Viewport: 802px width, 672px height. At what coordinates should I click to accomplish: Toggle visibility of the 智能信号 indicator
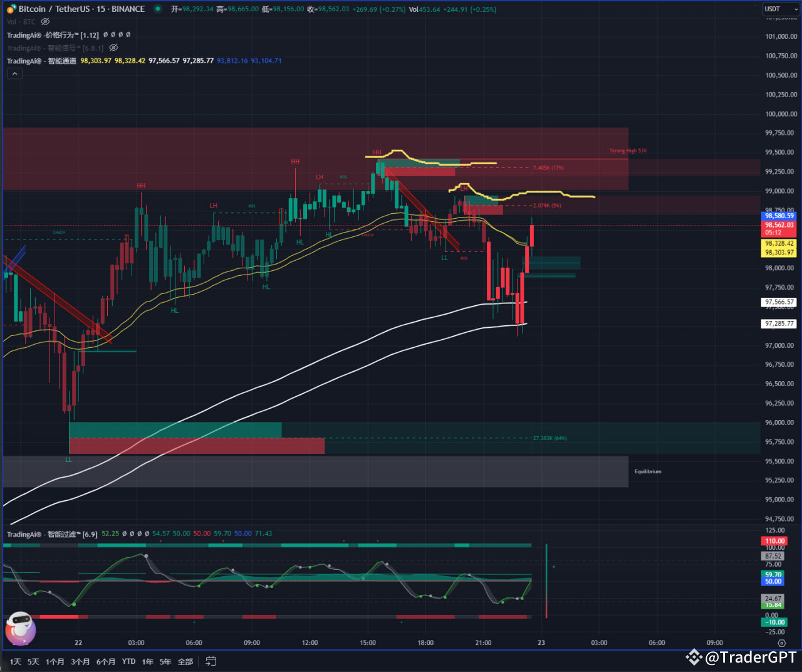click(113, 48)
